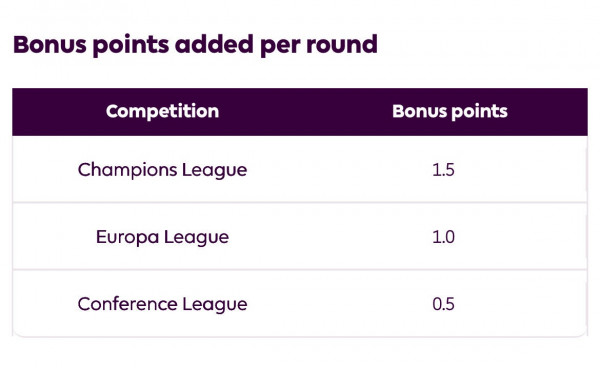Click the 'Bonus points added per round' heading
The width and height of the screenshot is (600, 368).
[195, 45]
